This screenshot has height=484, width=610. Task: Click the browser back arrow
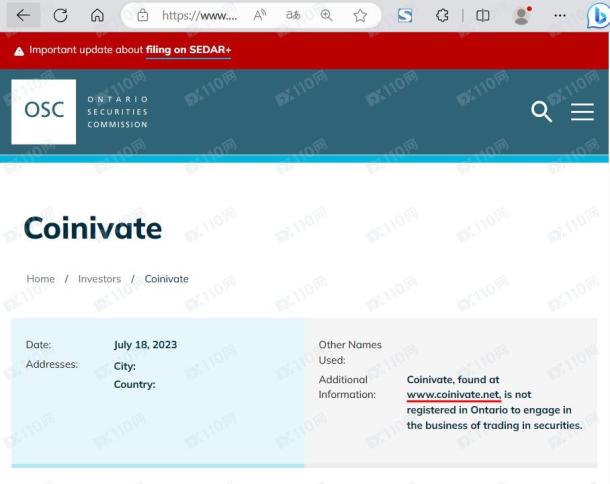[23, 16]
